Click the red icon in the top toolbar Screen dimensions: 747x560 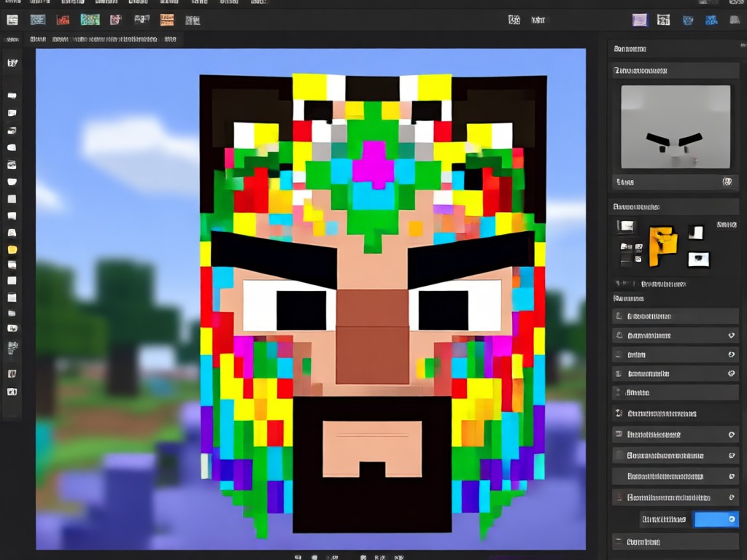[x=63, y=20]
